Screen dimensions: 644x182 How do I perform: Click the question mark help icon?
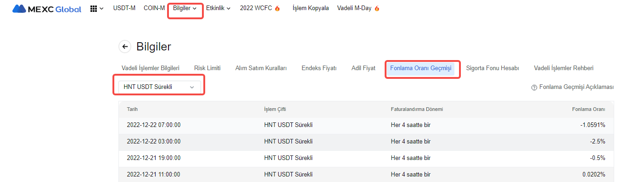(x=534, y=88)
